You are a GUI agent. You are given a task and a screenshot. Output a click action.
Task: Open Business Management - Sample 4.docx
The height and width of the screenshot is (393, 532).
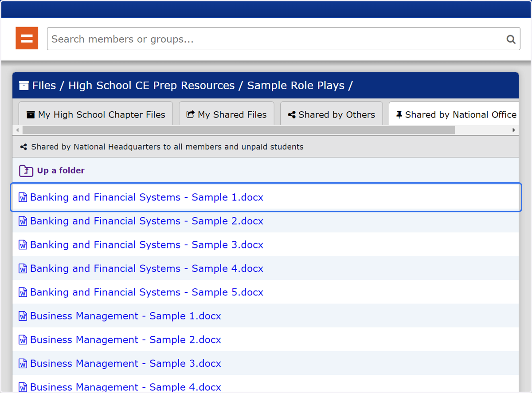pos(125,387)
